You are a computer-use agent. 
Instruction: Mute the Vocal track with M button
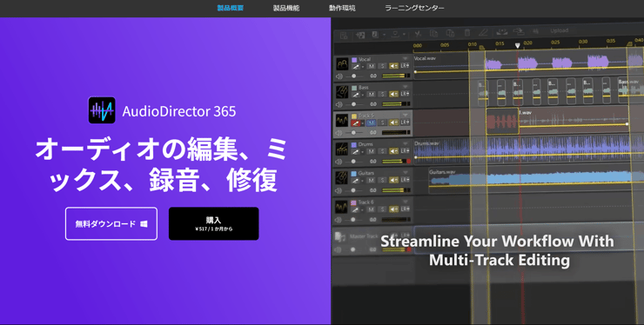[x=372, y=66]
